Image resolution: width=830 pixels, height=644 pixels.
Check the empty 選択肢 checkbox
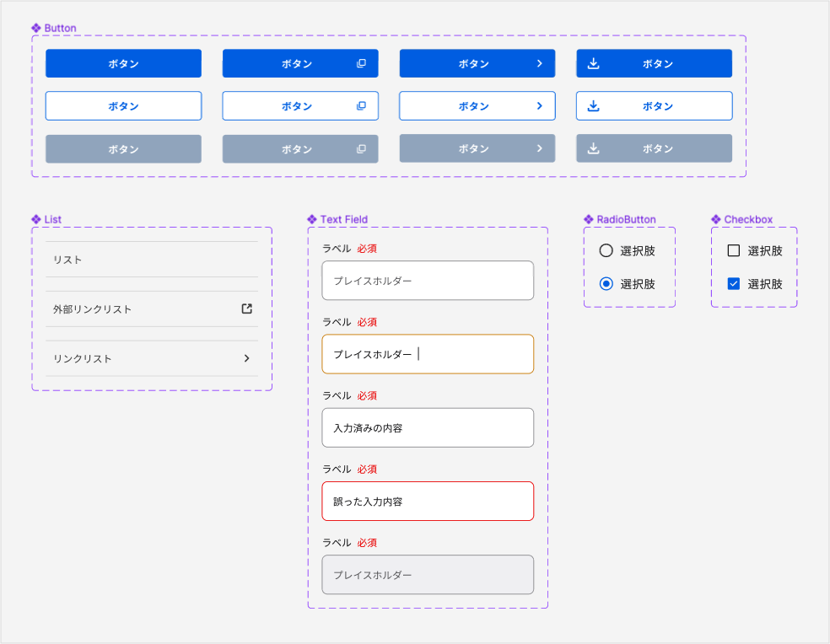[x=734, y=250]
